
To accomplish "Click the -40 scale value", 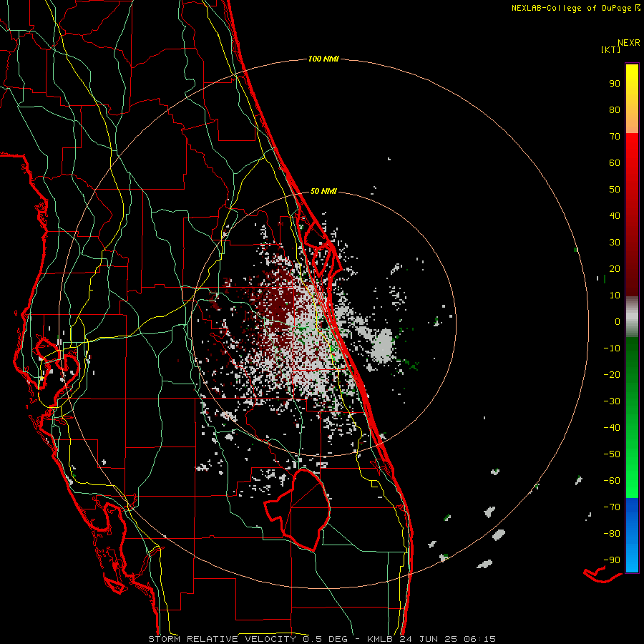I will point(612,428).
